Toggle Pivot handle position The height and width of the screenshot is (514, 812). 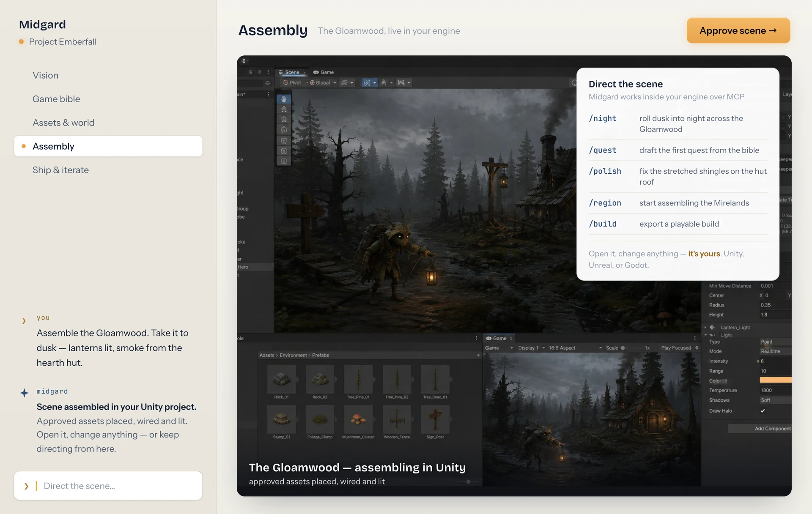[292, 83]
